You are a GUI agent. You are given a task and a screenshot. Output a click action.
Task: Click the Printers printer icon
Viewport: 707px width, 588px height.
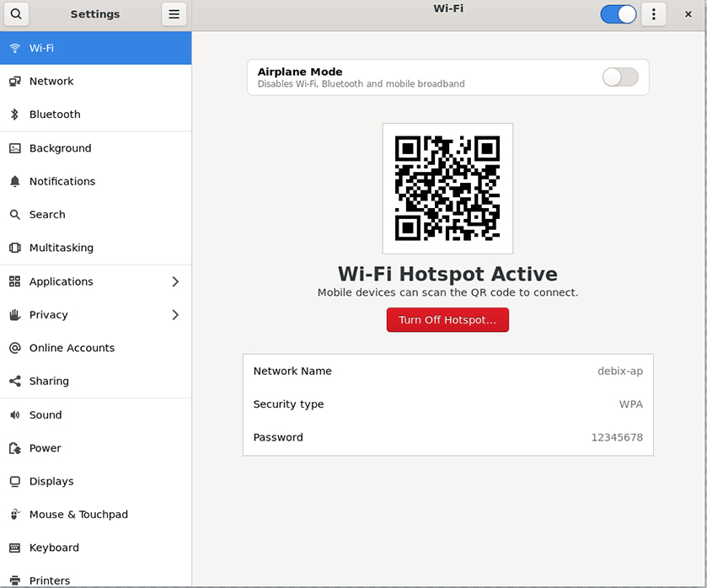point(15,580)
